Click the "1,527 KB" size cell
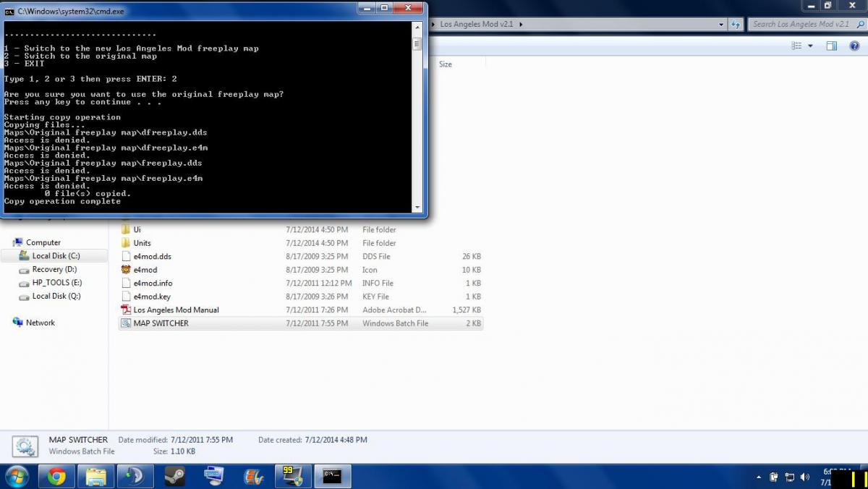Viewport: 868px width, 489px height. (467, 310)
